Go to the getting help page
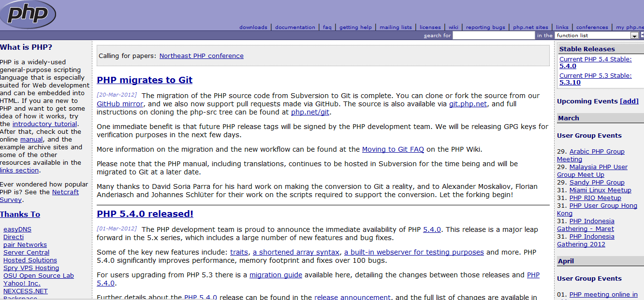Screen dimensions: 644x300 [x=355, y=27]
